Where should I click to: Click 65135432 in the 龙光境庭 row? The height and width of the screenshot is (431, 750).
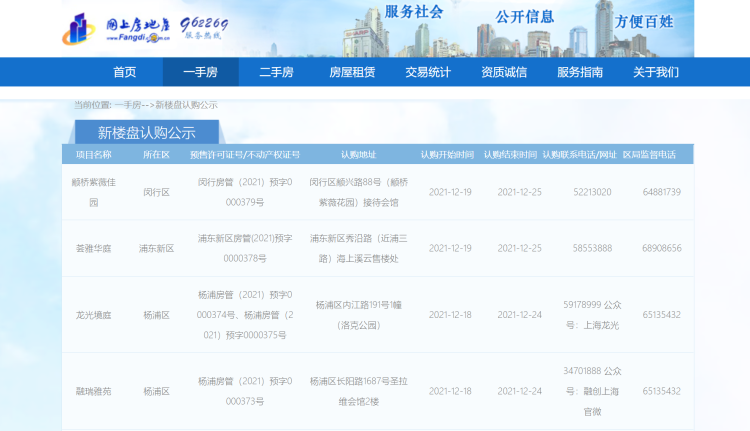(662, 315)
